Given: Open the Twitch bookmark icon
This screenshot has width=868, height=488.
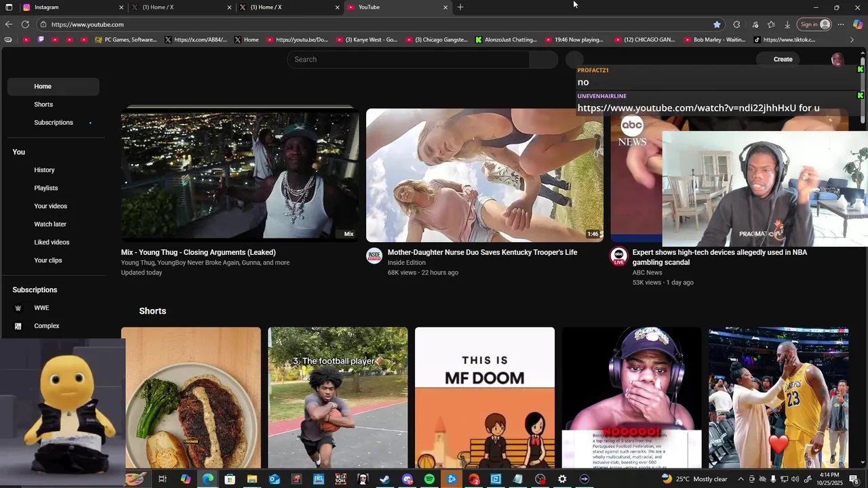Looking at the screenshot, I should 41,40.
